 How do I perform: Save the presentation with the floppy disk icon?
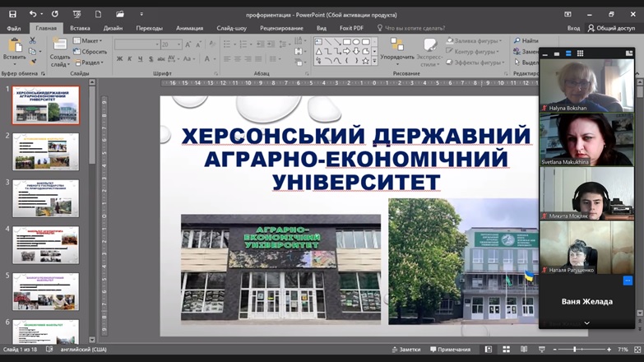(12, 14)
